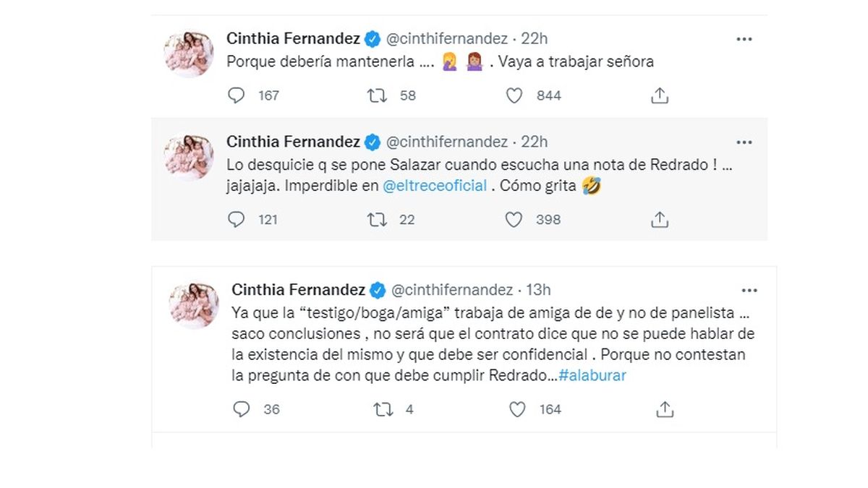
Task: Open the 22h timestamp of the Salazar tweet
Action: 535,142
